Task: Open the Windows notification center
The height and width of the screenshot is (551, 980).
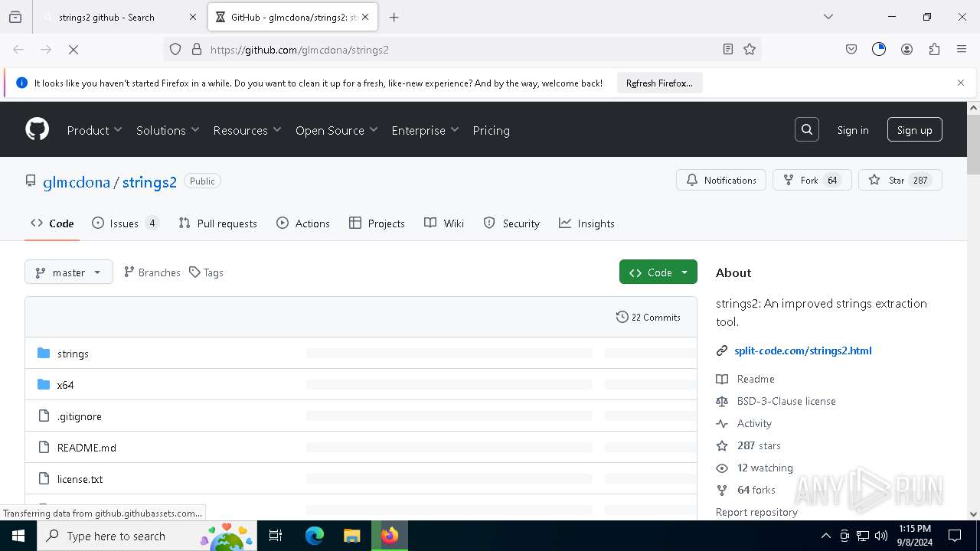Action: pos(955,536)
